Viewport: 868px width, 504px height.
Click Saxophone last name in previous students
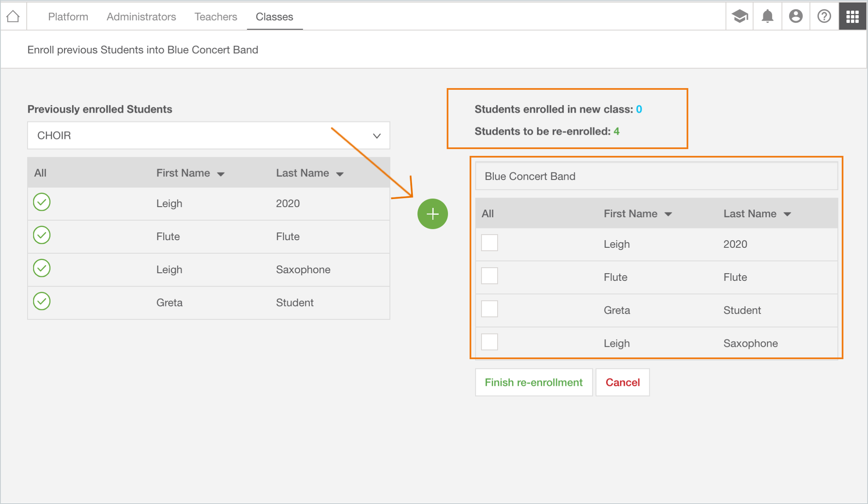pyautogui.click(x=303, y=270)
